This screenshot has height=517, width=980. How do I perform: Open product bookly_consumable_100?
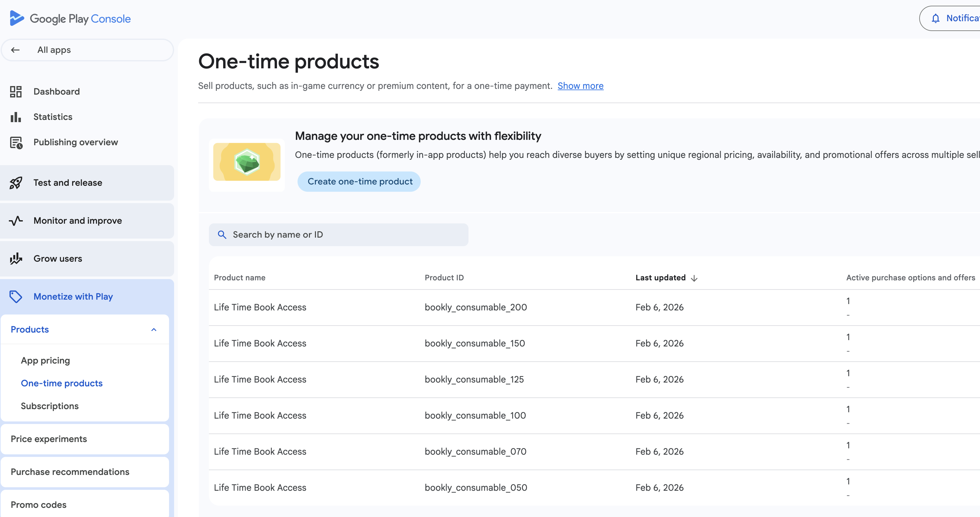[x=594, y=416]
